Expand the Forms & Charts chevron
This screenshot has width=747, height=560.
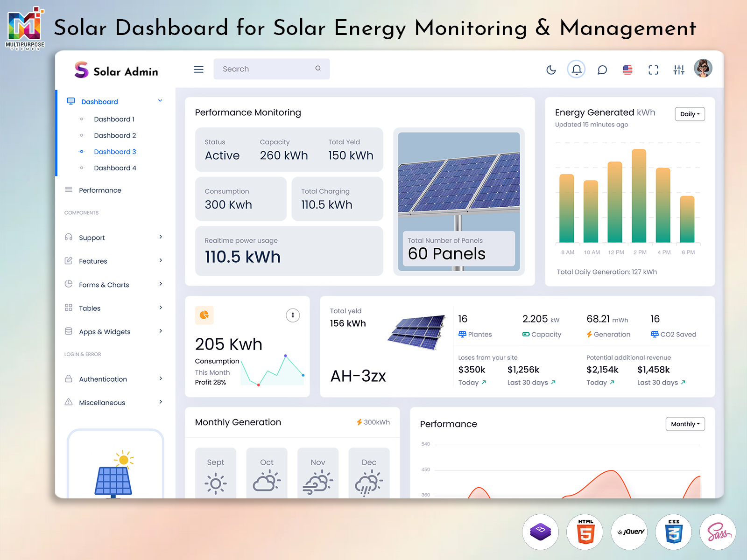(161, 284)
